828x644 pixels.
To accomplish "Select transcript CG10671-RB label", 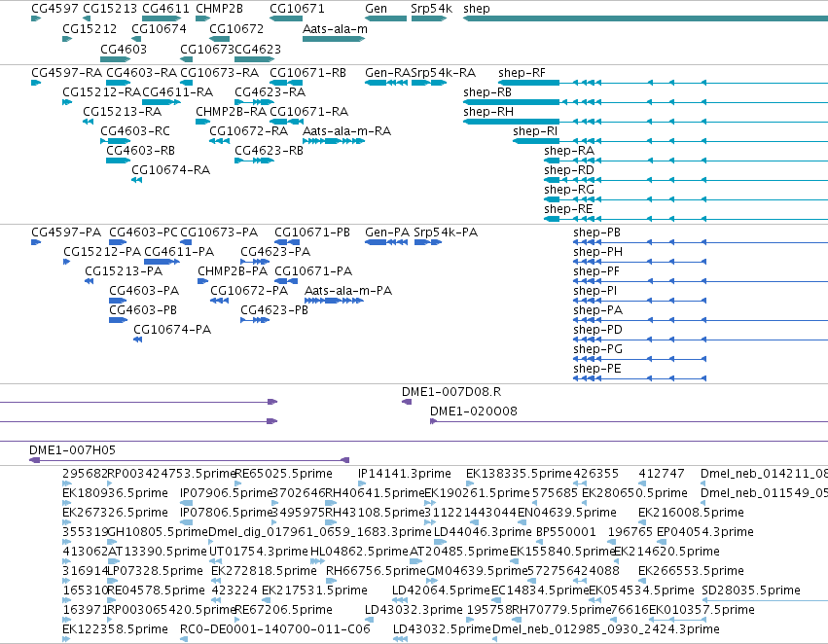I will [307, 73].
